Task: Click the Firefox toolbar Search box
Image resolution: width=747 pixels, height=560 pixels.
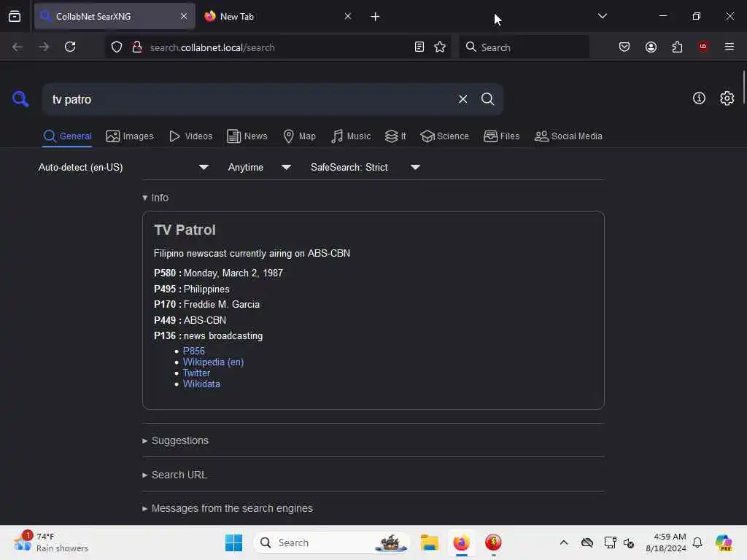Action: pos(524,47)
